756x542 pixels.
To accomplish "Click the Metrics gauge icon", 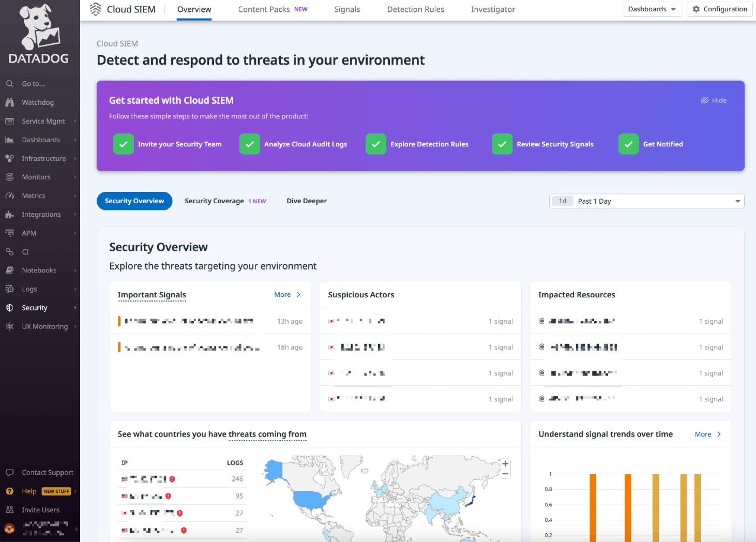I will [10, 196].
